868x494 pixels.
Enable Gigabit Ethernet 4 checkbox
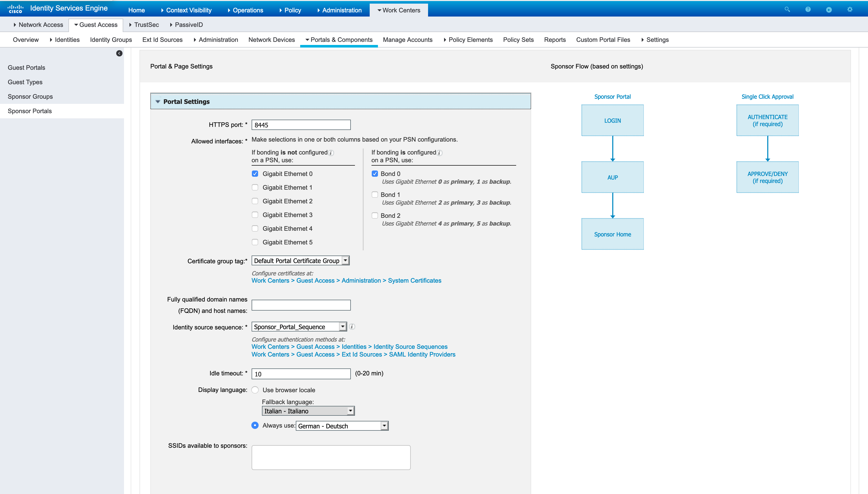[x=255, y=228]
